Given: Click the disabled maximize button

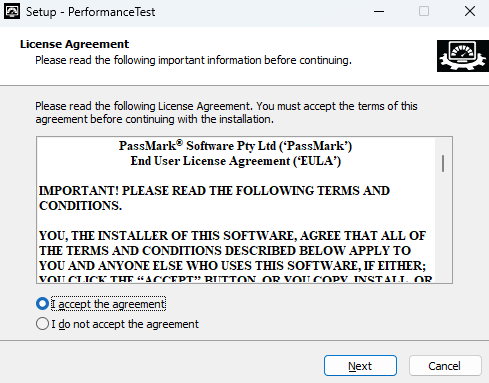Looking at the screenshot, I should pyautogui.click(x=424, y=12).
